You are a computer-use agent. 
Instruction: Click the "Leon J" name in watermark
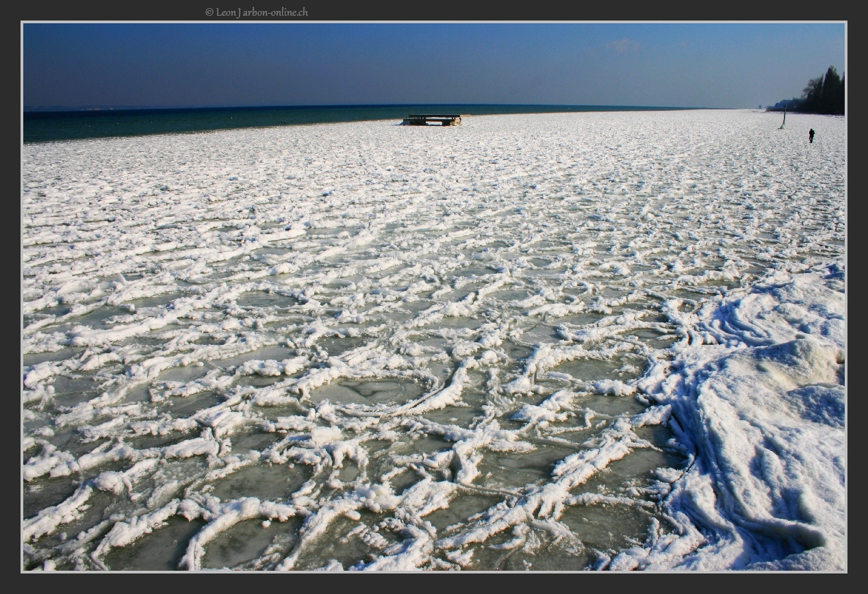[228, 12]
